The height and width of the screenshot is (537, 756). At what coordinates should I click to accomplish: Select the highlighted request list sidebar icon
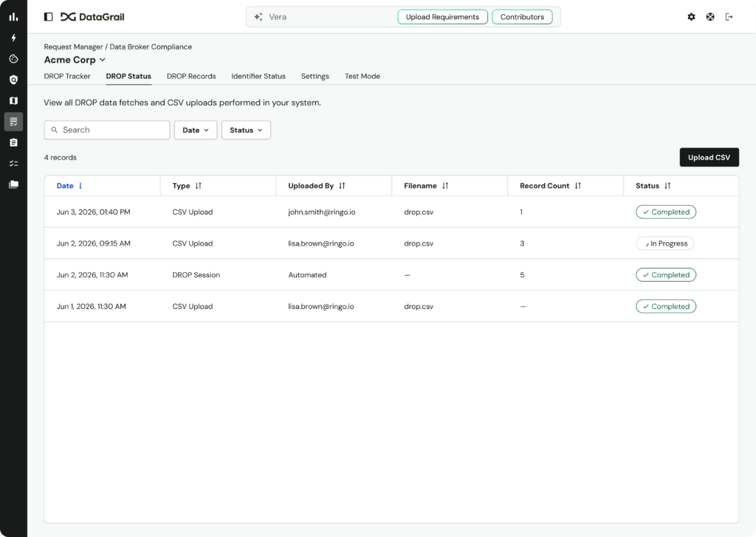pyautogui.click(x=13, y=122)
